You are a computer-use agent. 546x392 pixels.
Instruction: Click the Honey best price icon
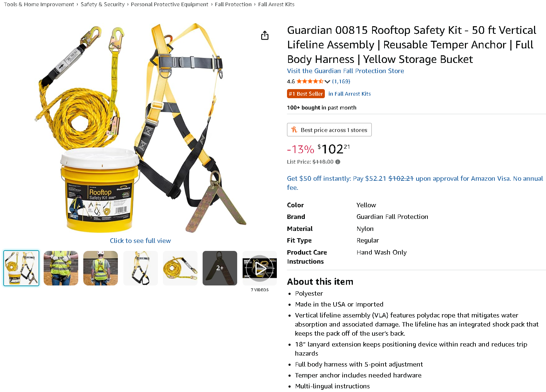(x=294, y=130)
